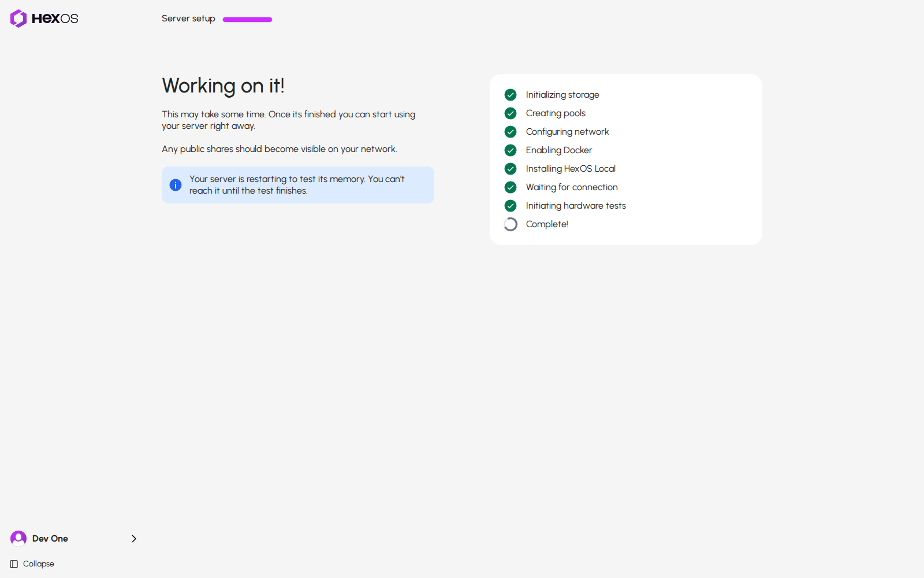Click the green check beside Creating pools

[511, 113]
